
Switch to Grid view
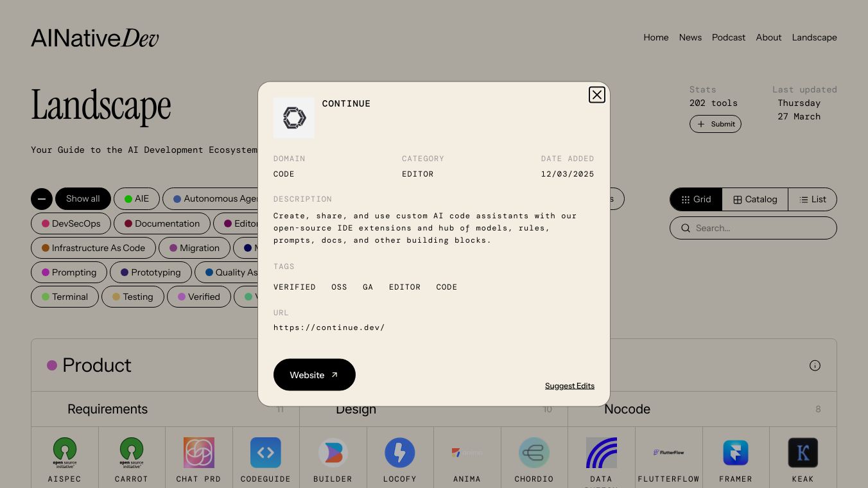pyautogui.click(x=696, y=200)
